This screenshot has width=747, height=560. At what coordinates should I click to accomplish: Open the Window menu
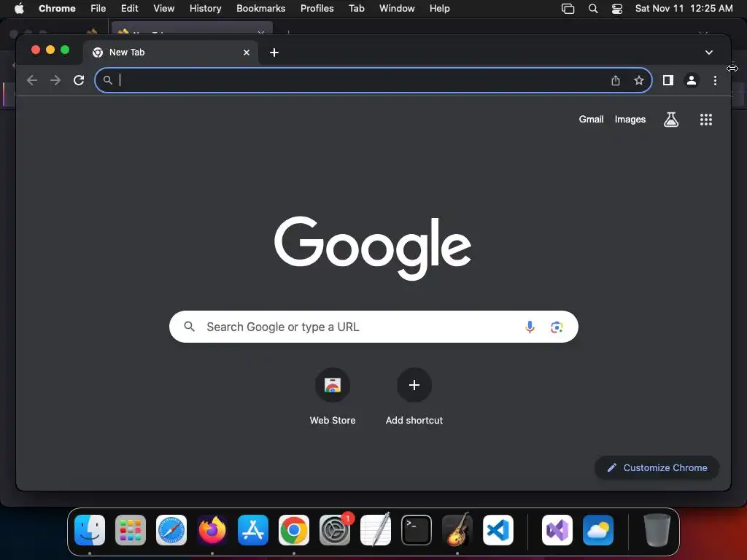[397, 9]
